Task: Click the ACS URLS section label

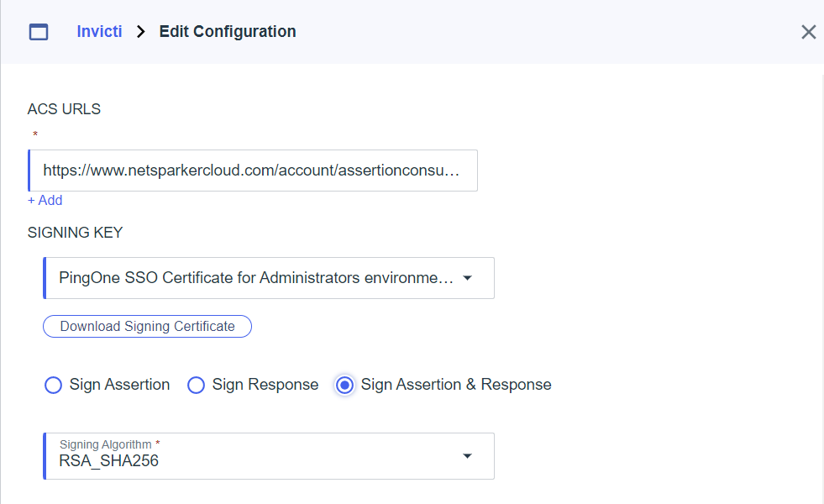Action: (64, 108)
